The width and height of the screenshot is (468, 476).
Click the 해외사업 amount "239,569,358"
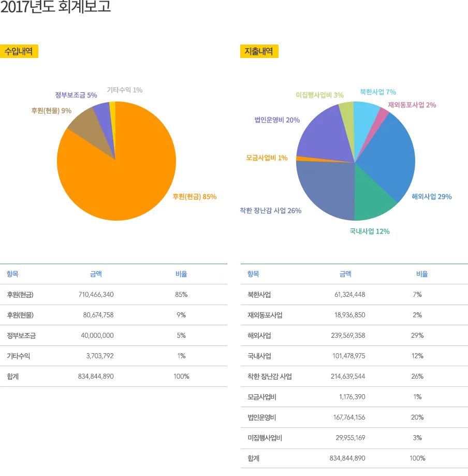click(348, 336)
